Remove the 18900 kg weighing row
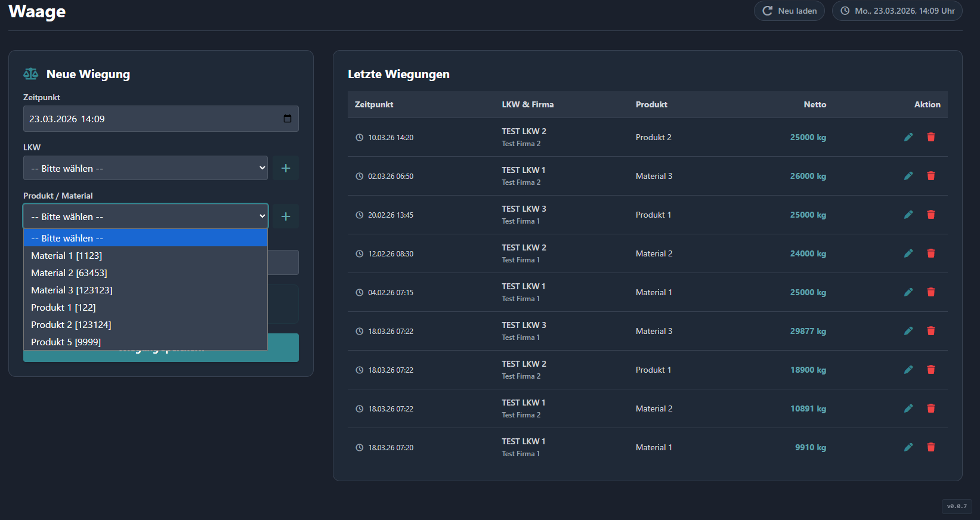The height and width of the screenshot is (520, 980). 930,370
